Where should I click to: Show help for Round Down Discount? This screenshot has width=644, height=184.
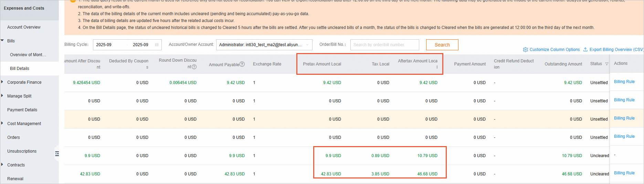click(194, 67)
